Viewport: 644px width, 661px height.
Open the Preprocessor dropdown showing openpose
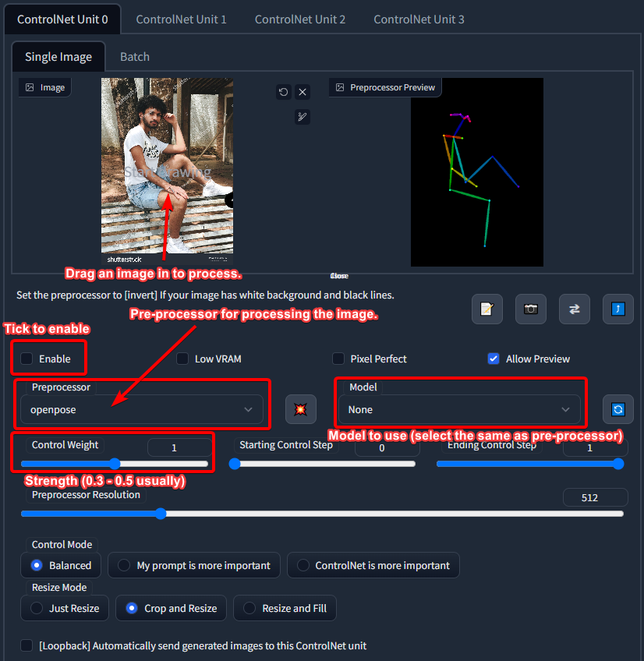tap(142, 409)
